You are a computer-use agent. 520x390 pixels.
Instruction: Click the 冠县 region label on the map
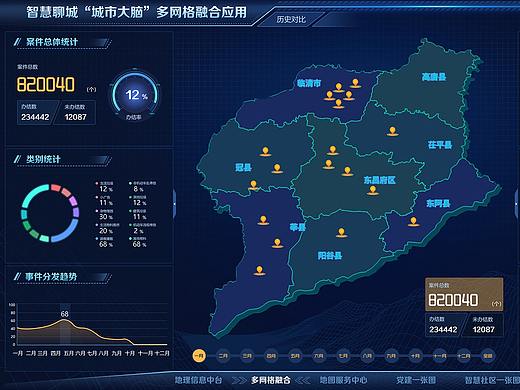pyautogui.click(x=243, y=167)
